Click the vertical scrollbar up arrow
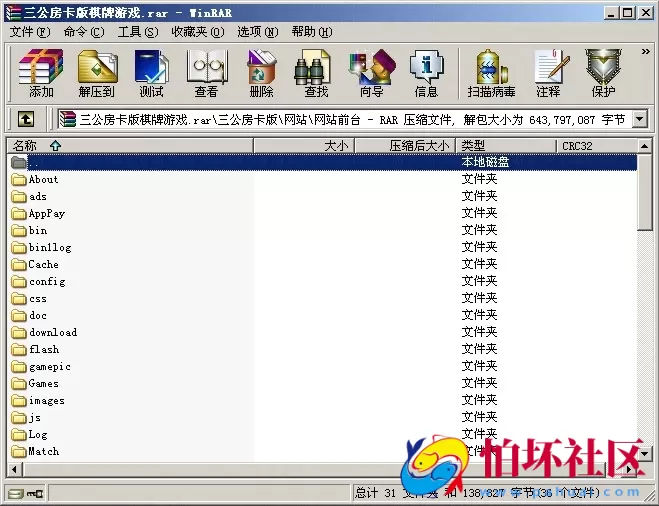 (x=644, y=146)
